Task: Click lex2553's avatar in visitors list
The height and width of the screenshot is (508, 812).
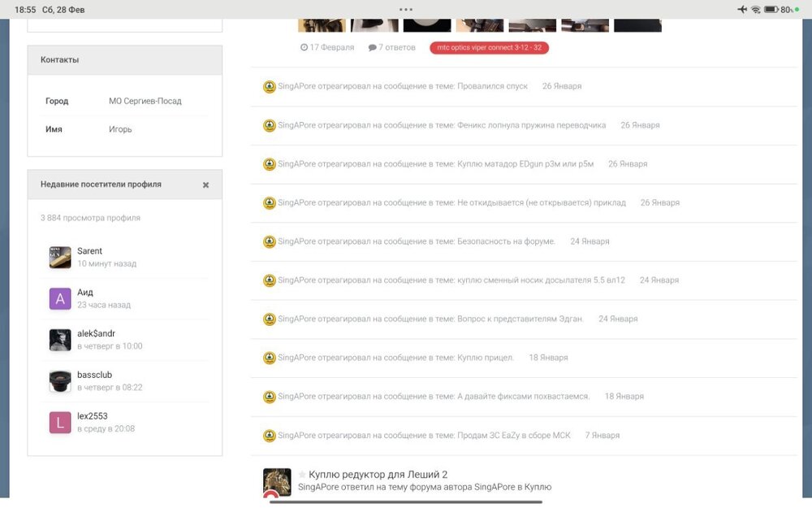Action: [x=58, y=421]
